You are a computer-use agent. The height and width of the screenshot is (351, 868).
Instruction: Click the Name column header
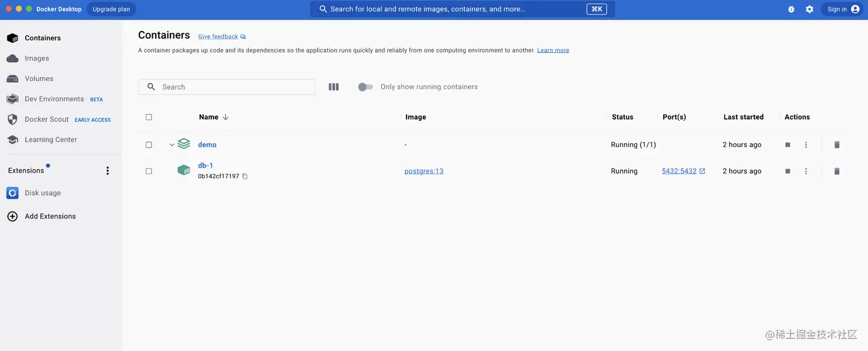[208, 117]
